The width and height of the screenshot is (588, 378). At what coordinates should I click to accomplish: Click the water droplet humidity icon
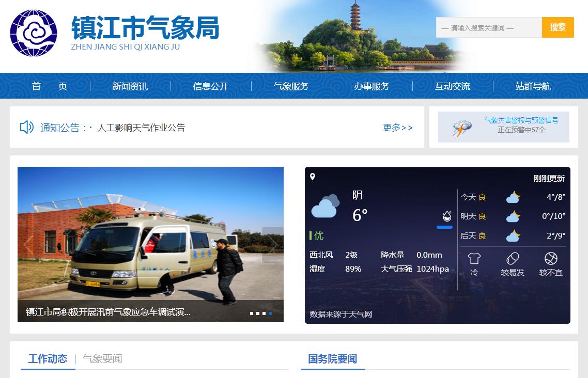(446, 216)
